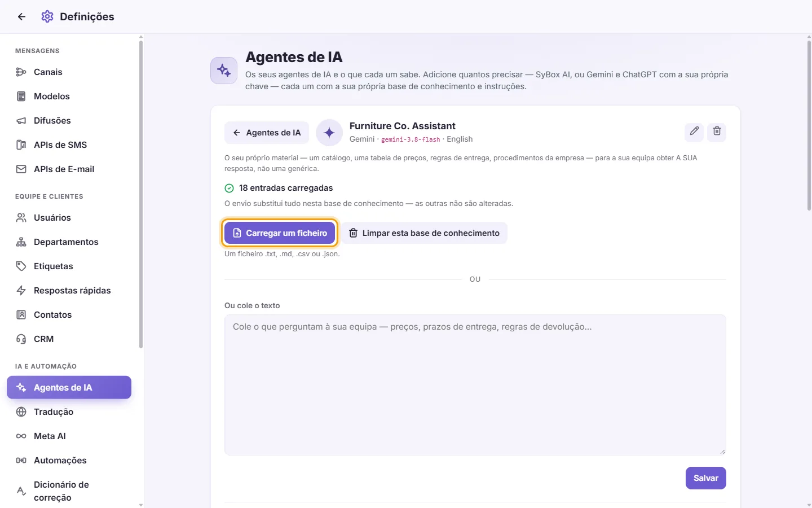Click the 18 entradas carregadas status text
The width and height of the screenshot is (812, 508).
[x=286, y=188]
